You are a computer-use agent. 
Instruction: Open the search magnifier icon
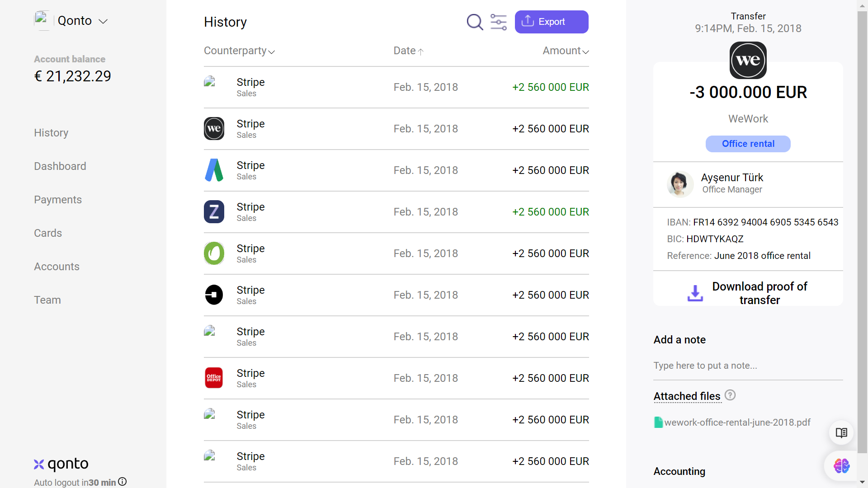tap(475, 22)
